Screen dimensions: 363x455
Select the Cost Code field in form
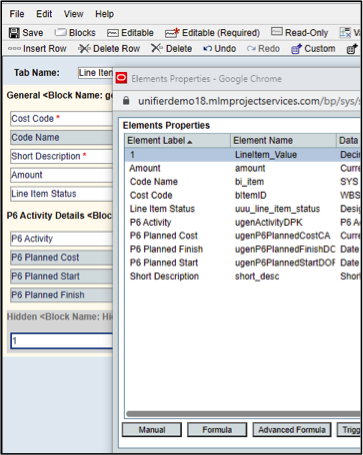pyautogui.click(x=61, y=119)
